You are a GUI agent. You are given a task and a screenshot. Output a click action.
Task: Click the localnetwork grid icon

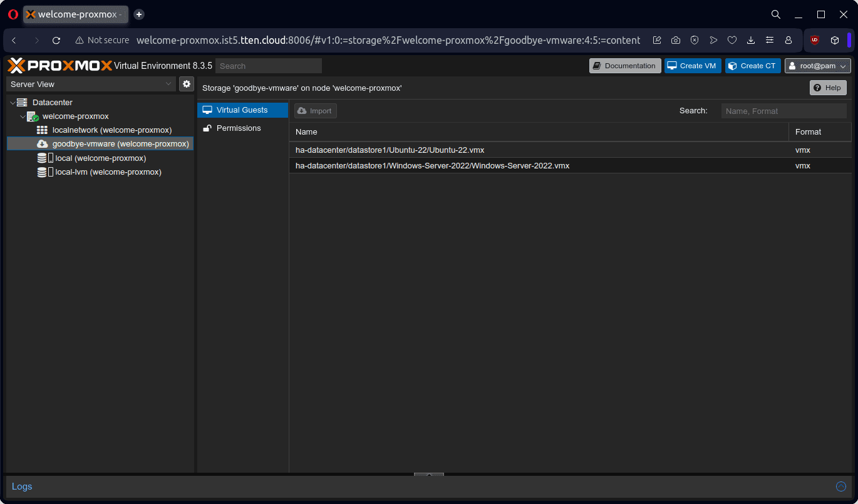pos(43,130)
